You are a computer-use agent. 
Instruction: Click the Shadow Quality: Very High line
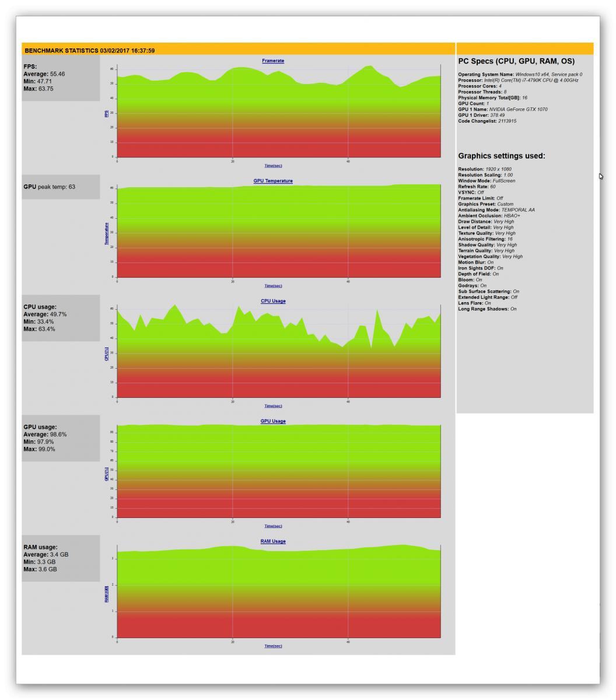[488, 245]
